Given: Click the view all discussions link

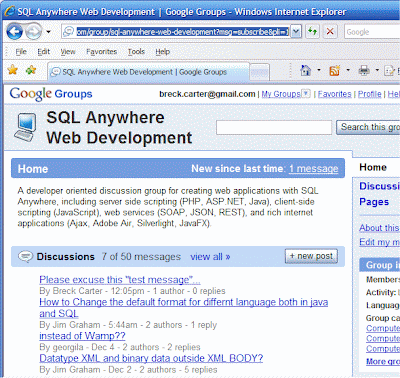Looking at the screenshot, I should (x=210, y=257).
